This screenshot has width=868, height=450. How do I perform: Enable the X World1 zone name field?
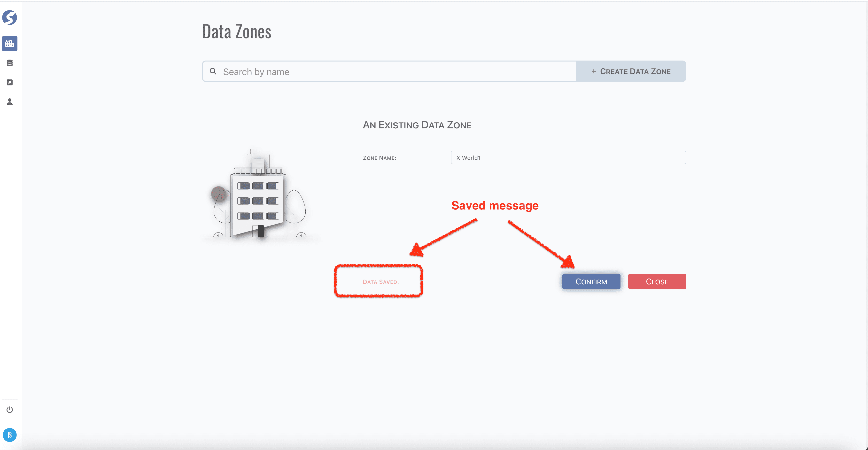tap(568, 157)
